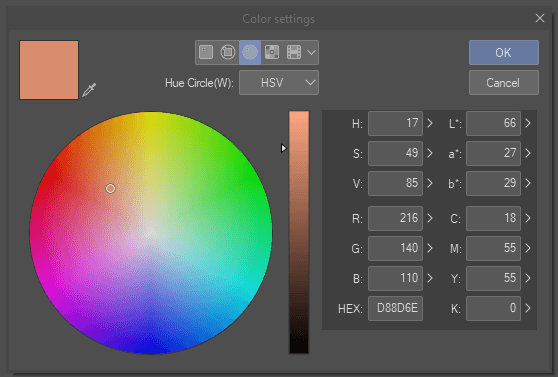The width and height of the screenshot is (558, 377).
Task: Open the Hue Circle HSV dropdown
Action: [x=279, y=83]
